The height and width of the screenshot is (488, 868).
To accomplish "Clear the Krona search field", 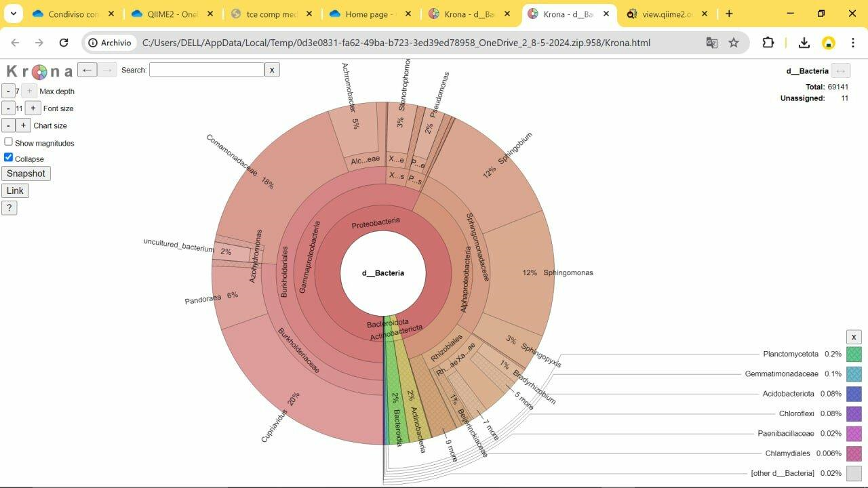I will pyautogui.click(x=272, y=70).
